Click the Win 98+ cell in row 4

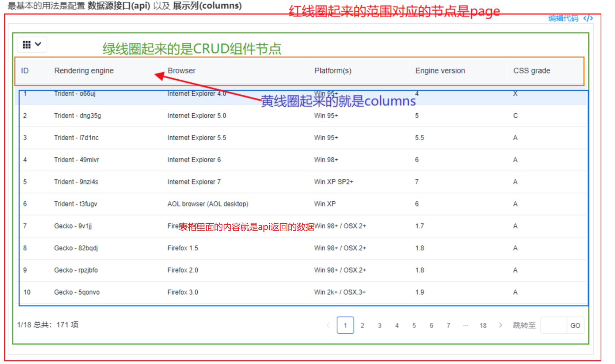click(x=326, y=160)
